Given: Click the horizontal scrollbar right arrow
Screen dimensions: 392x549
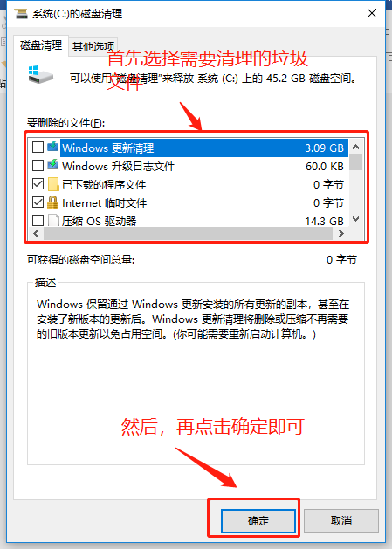Looking at the screenshot, I should click(x=340, y=234).
